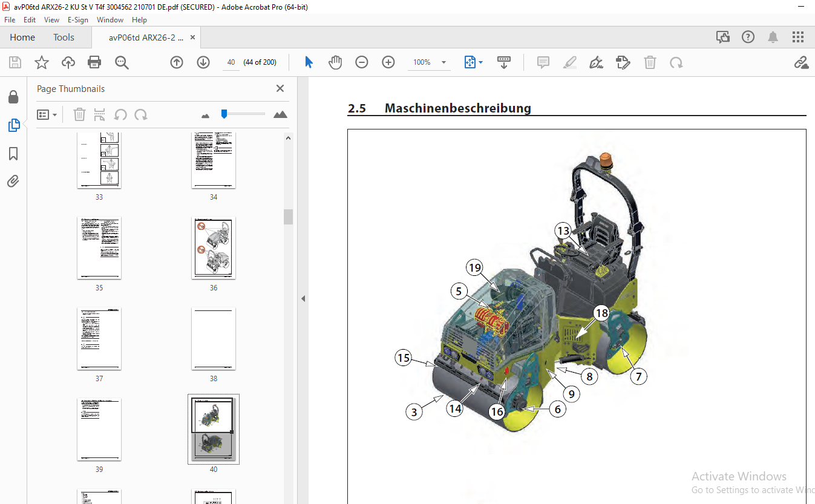Screen dimensions: 815x504
Task: Select the blank page 38 thumbnail
Action: pos(214,339)
